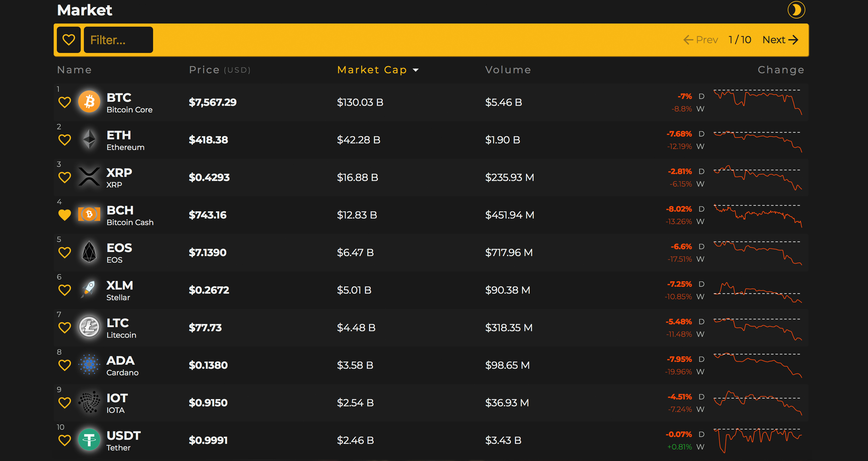Open the ETH price sparkline chart
Image resolution: width=868 pixels, height=461 pixels.
tap(758, 141)
